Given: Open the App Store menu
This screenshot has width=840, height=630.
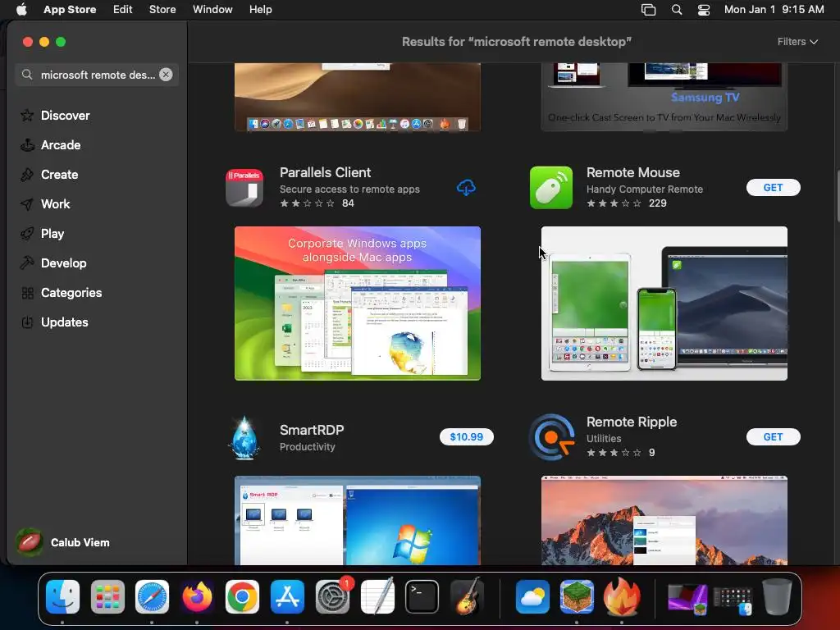Looking at the screenshot, I should click(x=70, y=10).
